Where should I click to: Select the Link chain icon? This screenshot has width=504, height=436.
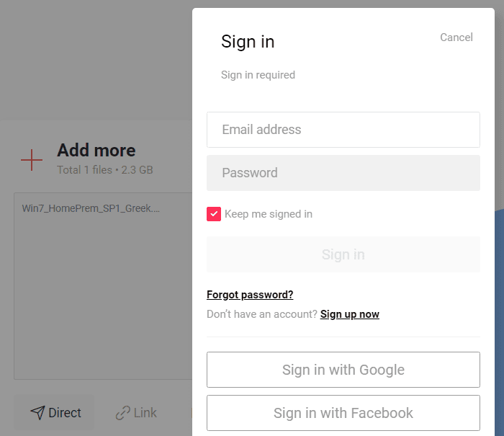tap(123, 413)
